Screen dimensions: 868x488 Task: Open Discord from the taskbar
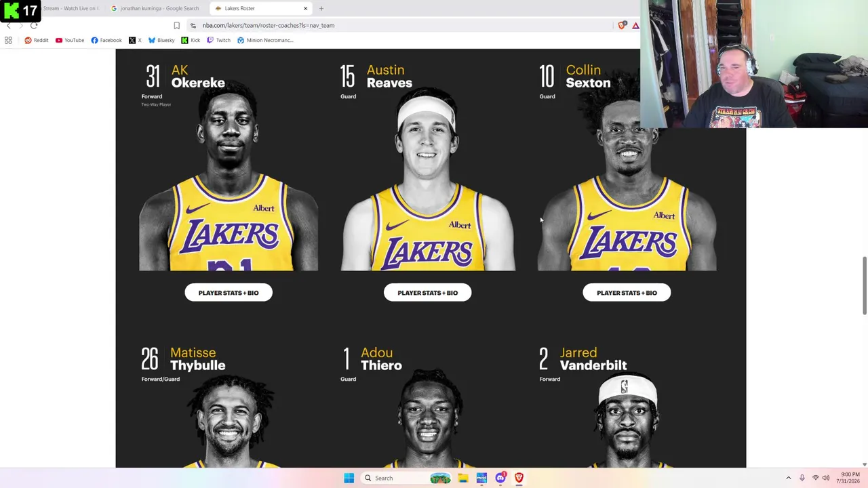click(x=500, y=478)
